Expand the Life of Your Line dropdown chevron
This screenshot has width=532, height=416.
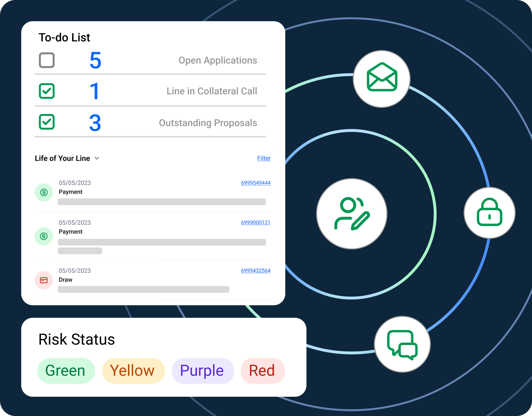(97, 158)
